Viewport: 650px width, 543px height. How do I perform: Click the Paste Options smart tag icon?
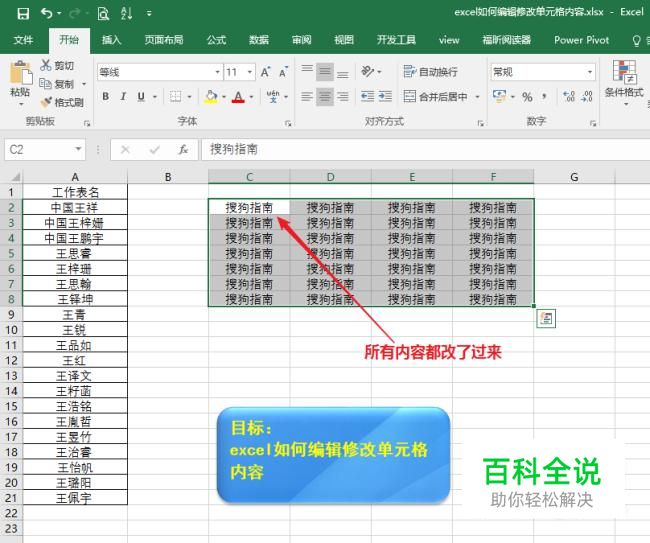tap(546, 318)
